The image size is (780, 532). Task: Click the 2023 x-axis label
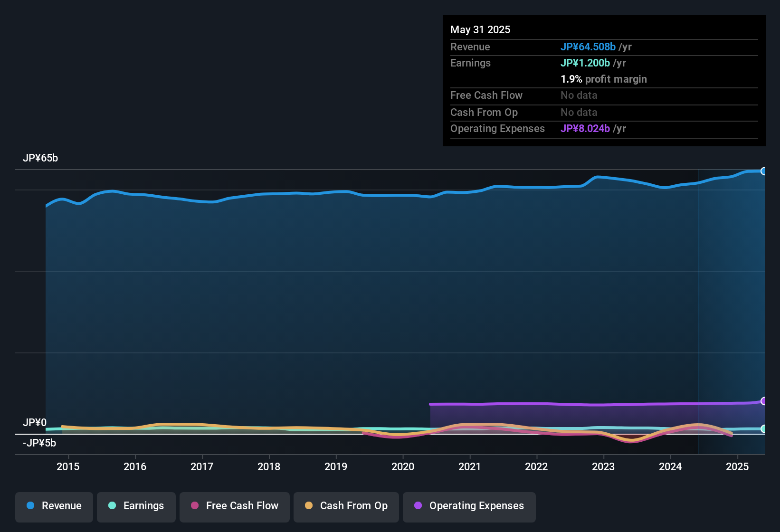pyautogui.click(x=603, y=466)
